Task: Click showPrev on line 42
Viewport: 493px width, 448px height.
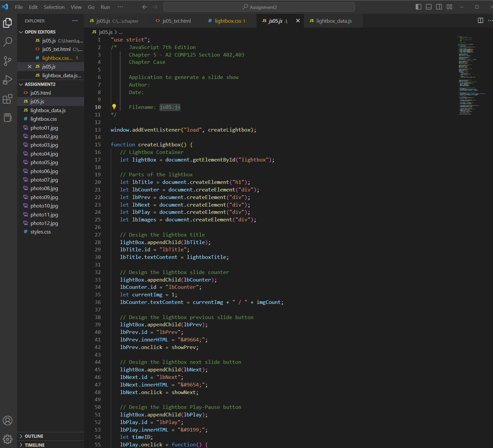Action: pyautogui.click(x=183, y=347)
